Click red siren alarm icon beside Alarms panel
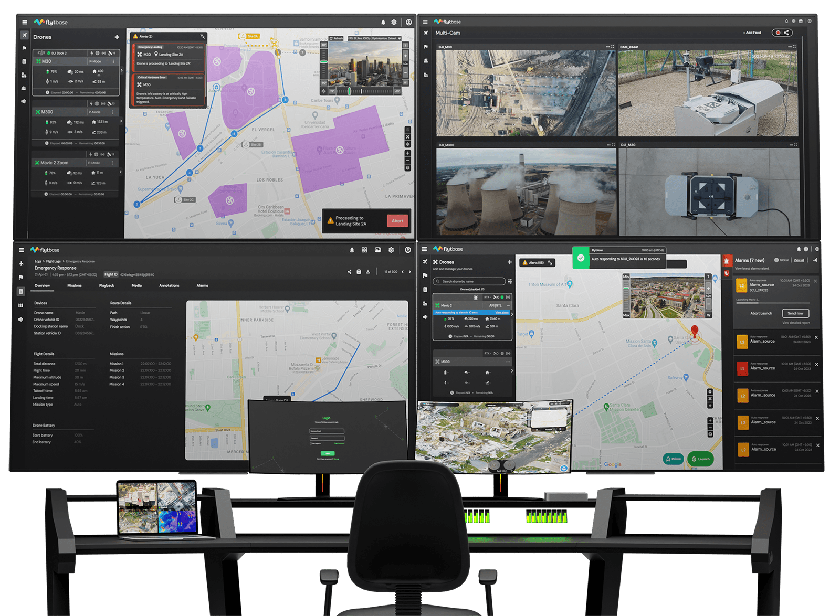Screen dimensions: 840x616 point(727,261)
